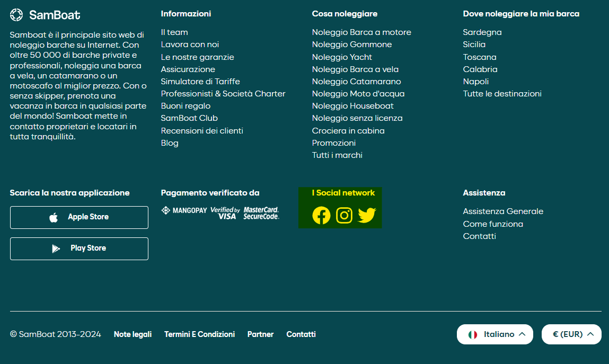Choose the Napoli destination

pos(476,82)
